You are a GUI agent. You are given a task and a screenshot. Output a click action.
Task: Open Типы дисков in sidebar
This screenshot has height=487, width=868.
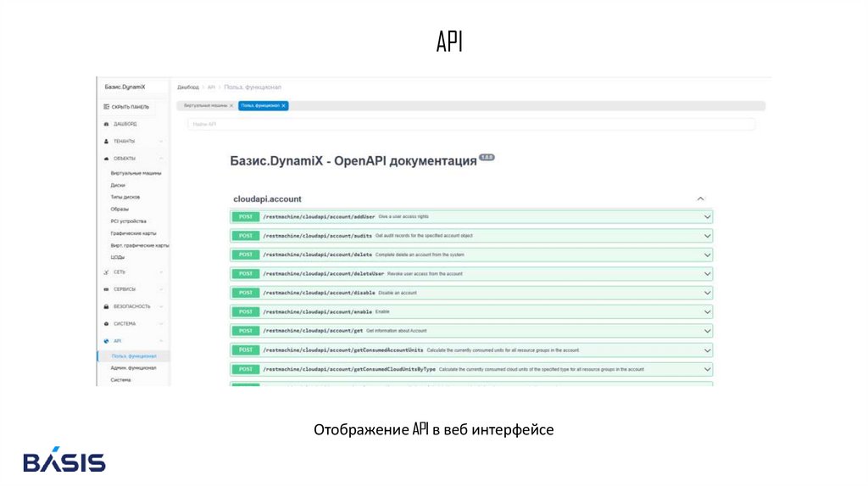[x=125, y=197]
